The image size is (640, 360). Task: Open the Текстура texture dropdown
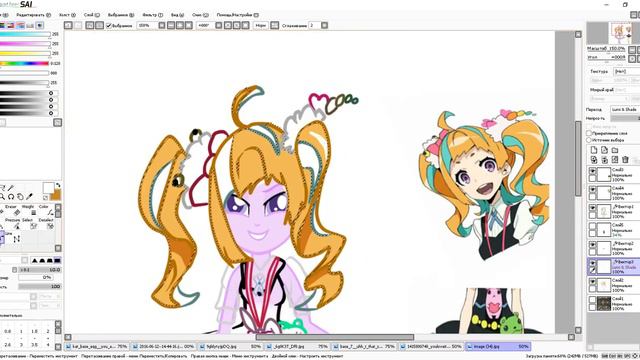point(626,71)
